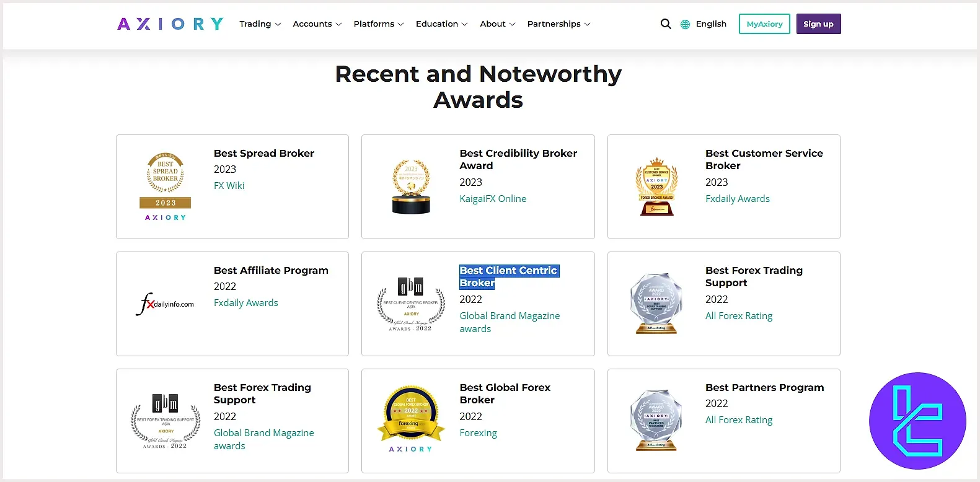Expand the Accounts menu
The width and height of the screenshot is (980, 482).
tap(317, 24)
